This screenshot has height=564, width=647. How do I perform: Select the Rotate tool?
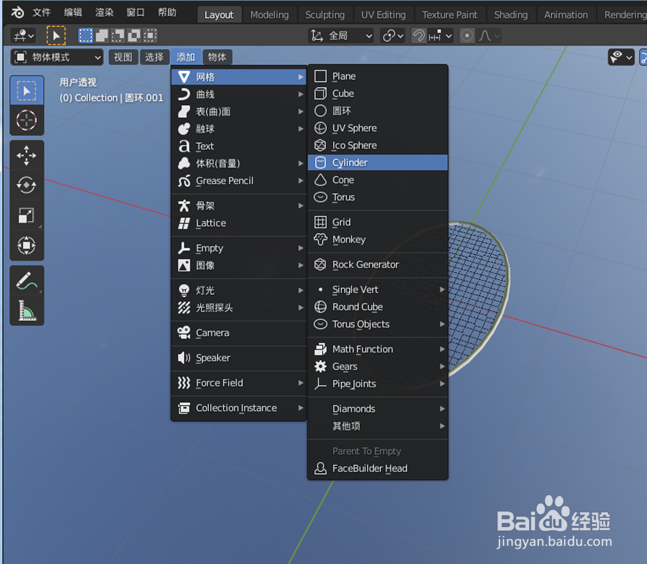click(x=27, y=185)
